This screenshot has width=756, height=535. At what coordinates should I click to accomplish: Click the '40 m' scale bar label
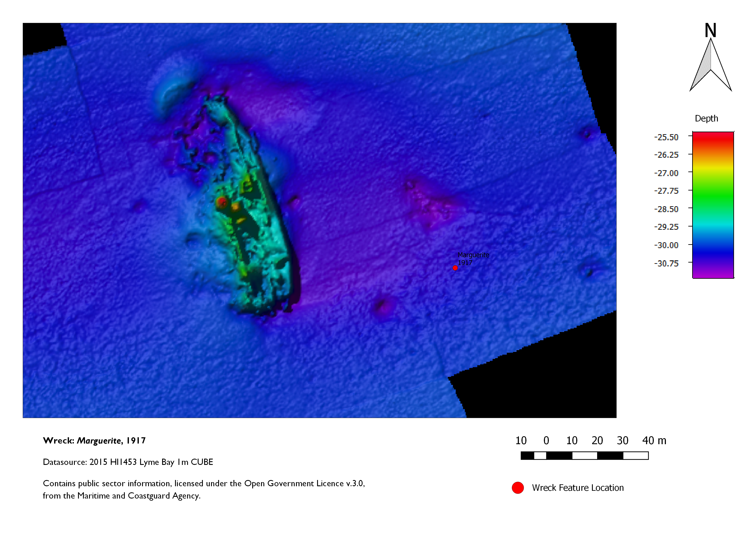[654, 441]
